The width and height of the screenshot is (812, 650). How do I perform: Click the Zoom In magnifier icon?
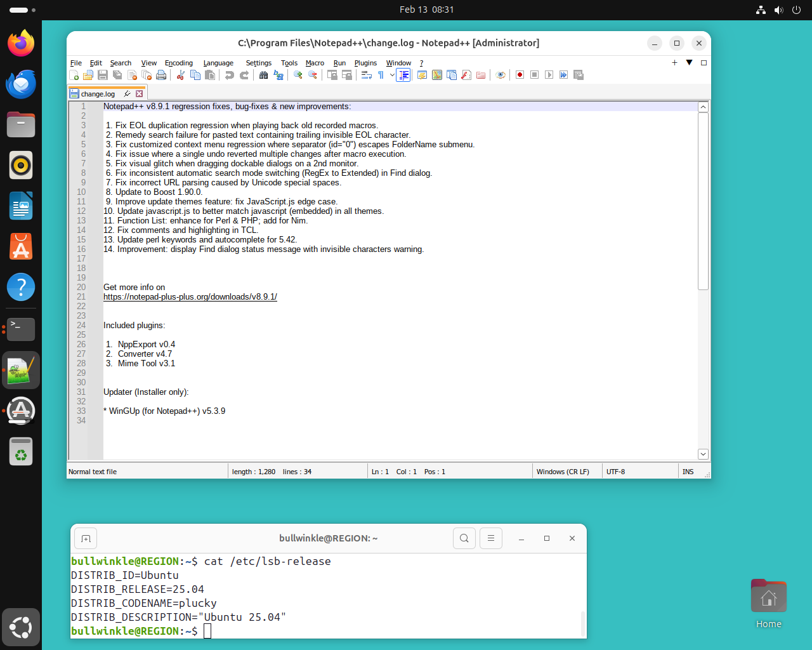(298, 75)
